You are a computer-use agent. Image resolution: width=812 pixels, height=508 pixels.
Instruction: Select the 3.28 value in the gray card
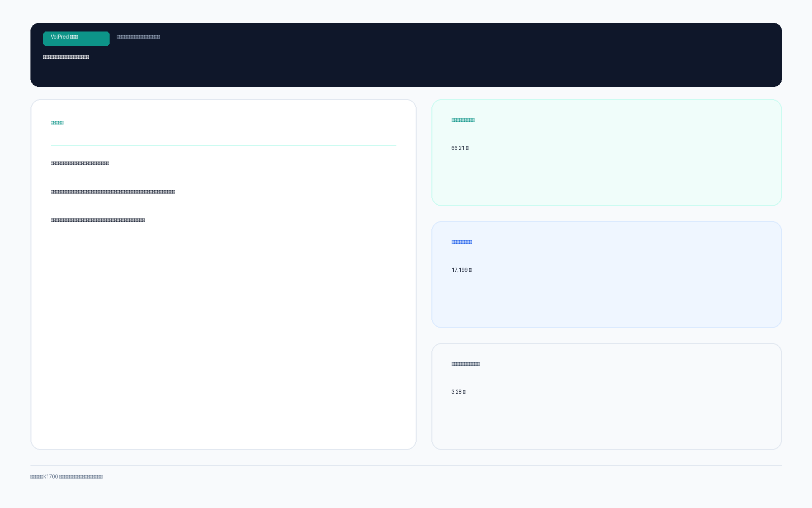tap(458, 392)
